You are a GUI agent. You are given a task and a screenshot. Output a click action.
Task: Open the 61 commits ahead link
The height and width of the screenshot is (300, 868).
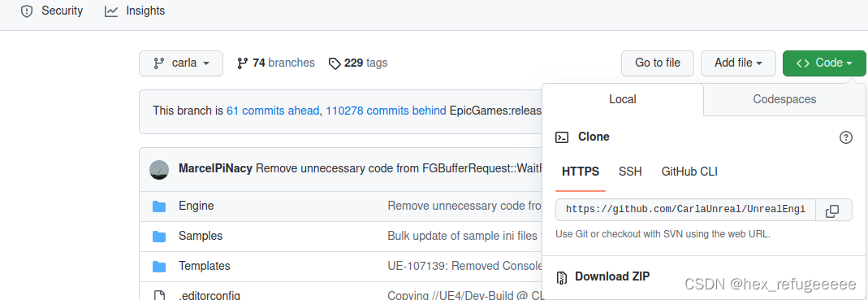point(273,111)
